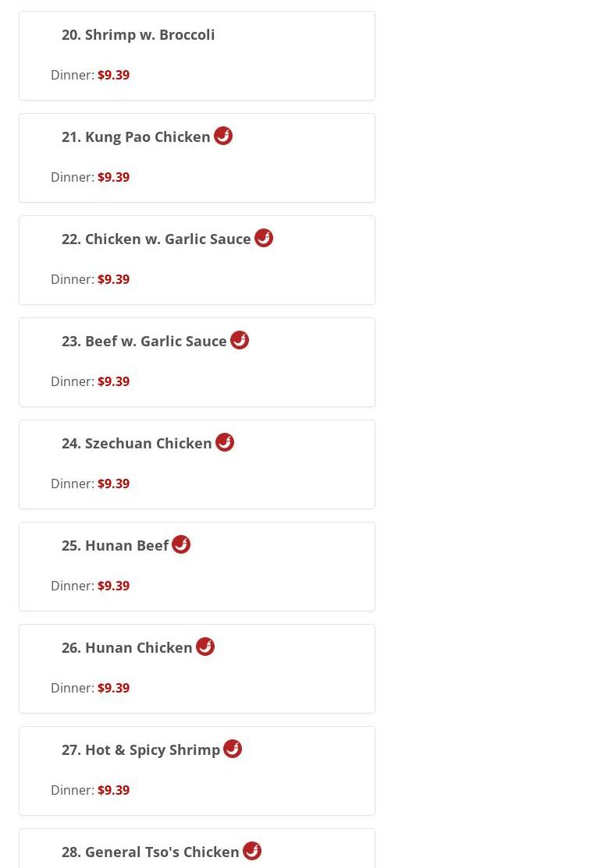Choose 23. Beef w. Garlic Sauce title
601x868 pixels.
[x=144, y=342]
